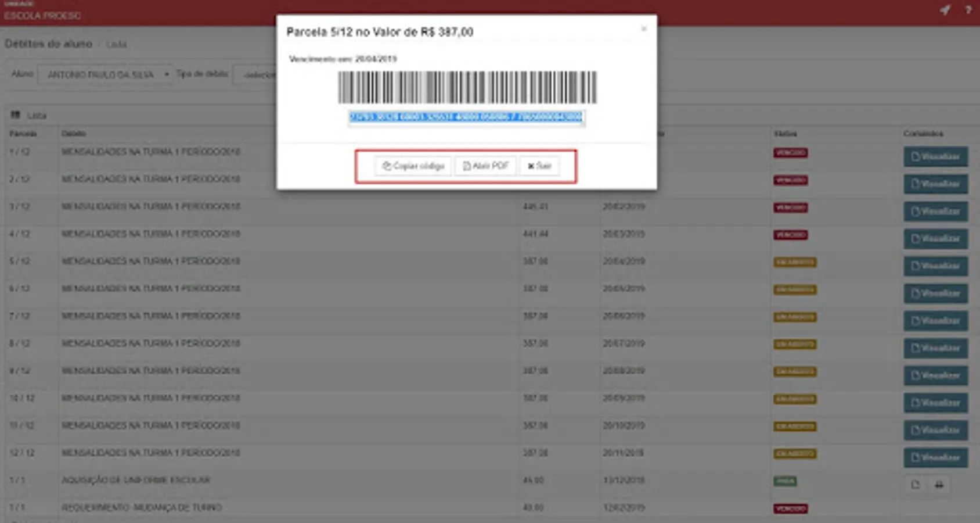Click the Parcela column header
Image resolution: width=980 pixels, height=523 pixels.
23,134
